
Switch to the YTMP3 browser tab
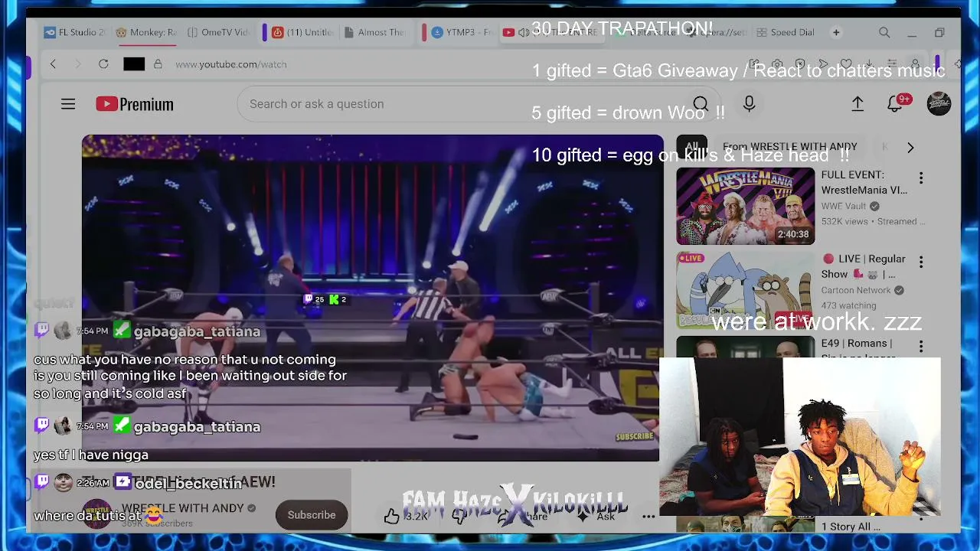(x=462, y=32)
